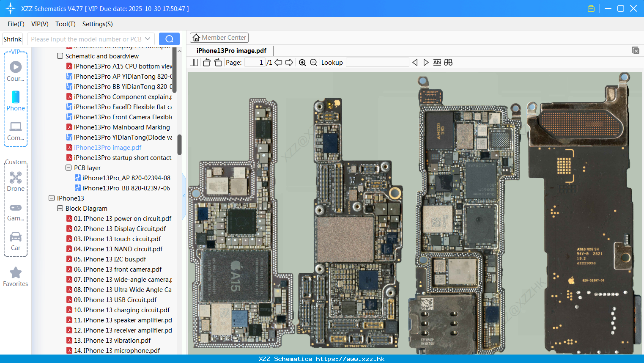Open 03. IPhone 13 touch circuit.pdf
The height and width of the screenshot is (363, 644).
[114, 239]
